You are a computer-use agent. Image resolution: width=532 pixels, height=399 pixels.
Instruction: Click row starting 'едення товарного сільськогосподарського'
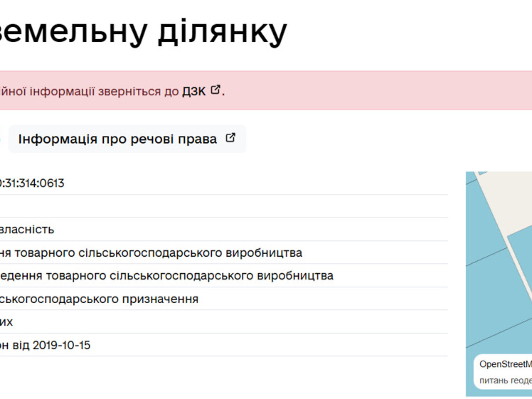[166, 276]
